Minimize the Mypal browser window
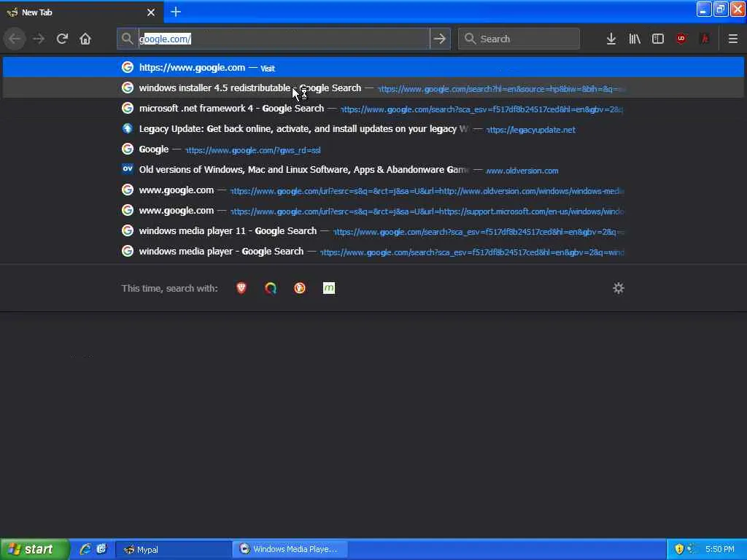 pyautogui.click(x=704, y=9)
